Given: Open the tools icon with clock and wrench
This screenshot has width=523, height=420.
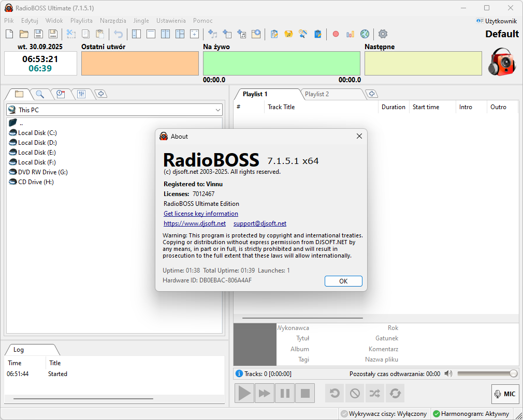Looking at the screenshot, I should [x=303, y=34].
